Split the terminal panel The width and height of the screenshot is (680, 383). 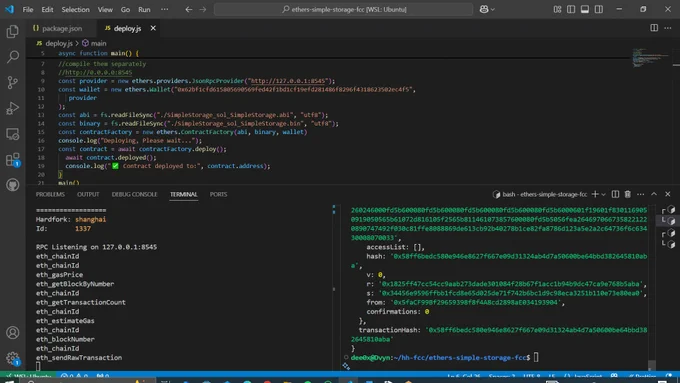pyautogui.click(x=615, y=194)
